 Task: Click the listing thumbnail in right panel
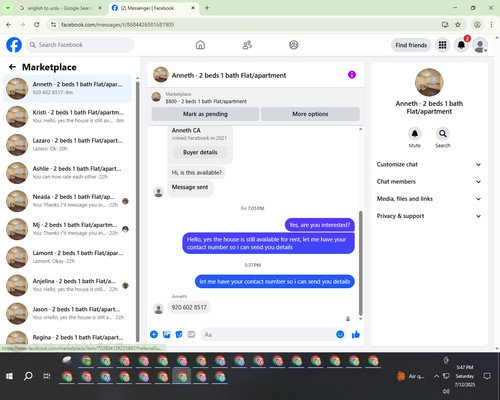pyautogui.click(x=429, y=82)
